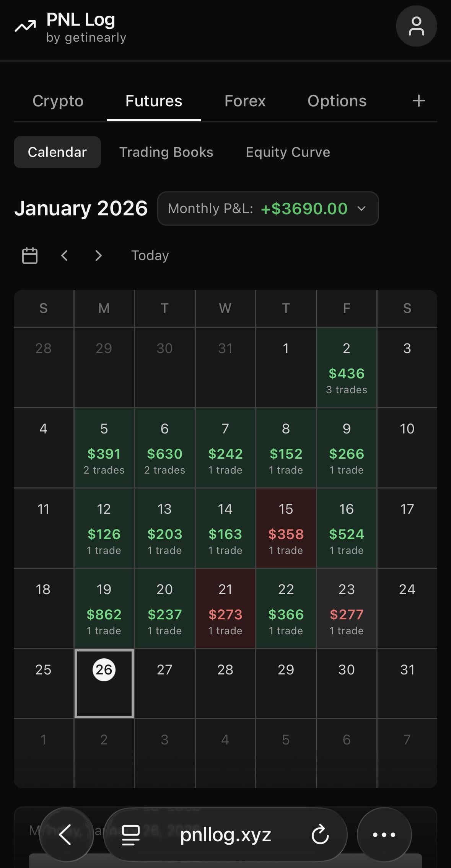This screenshot has height=868, width=451.
Task: Select the Forex tab
Action: 245,101
